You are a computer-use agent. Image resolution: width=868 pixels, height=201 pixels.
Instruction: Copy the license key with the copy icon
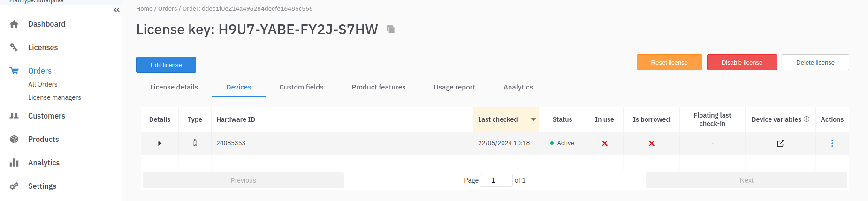[390, 29]
